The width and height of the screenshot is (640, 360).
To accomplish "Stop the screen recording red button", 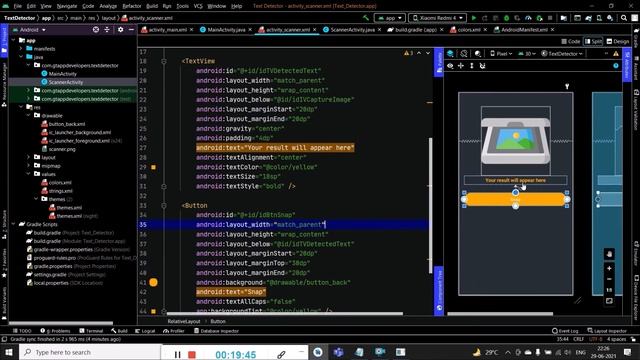I will [x=192, y=355].
